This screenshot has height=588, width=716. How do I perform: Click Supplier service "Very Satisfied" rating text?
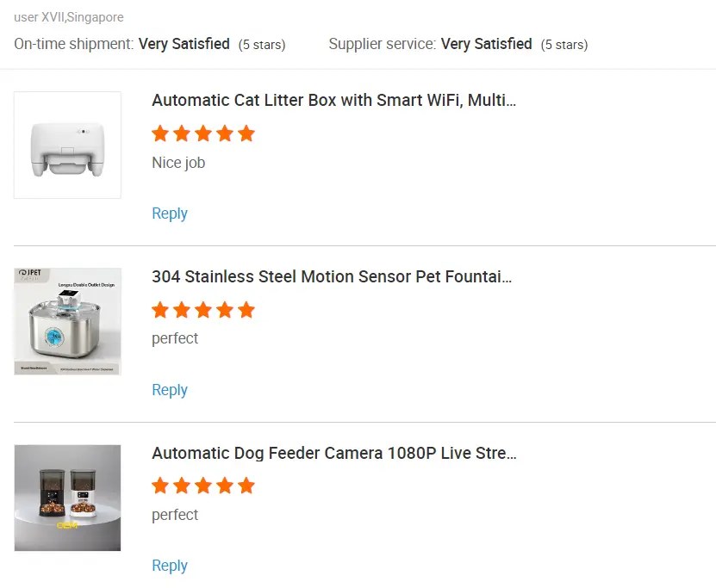[486, 44]
